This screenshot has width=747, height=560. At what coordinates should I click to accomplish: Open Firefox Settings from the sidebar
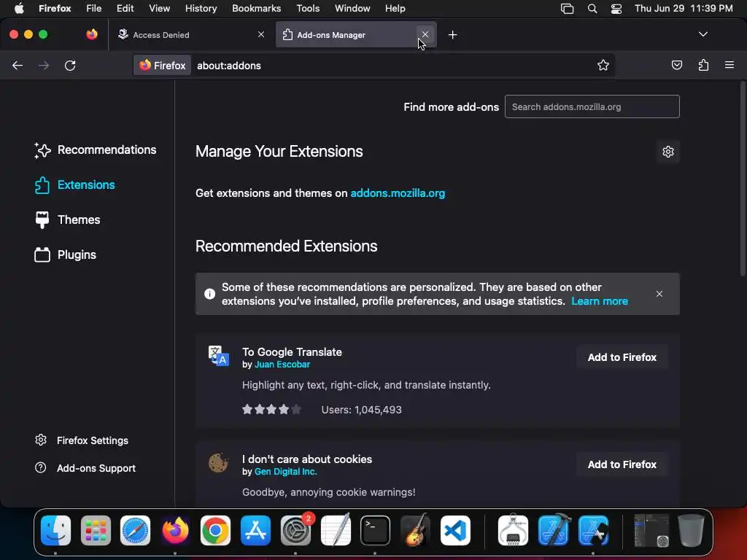click(82, 440)
